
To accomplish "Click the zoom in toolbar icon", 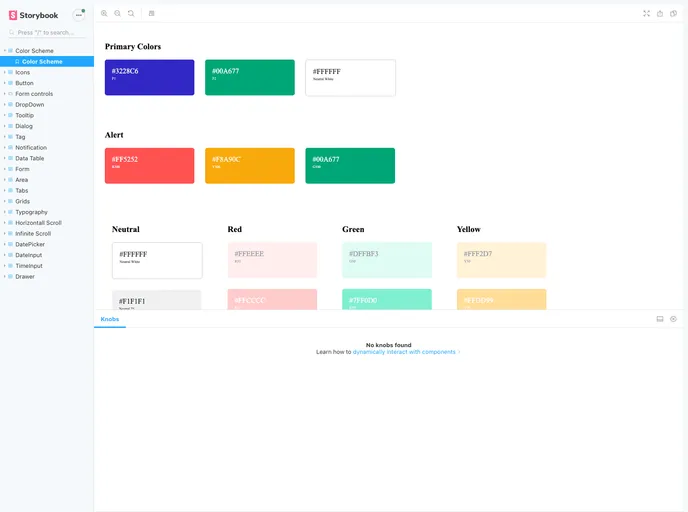I will [x=104, y=14].
